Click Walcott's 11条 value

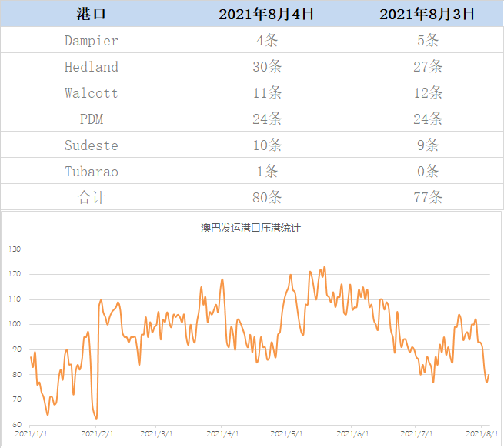click(267, 92)
